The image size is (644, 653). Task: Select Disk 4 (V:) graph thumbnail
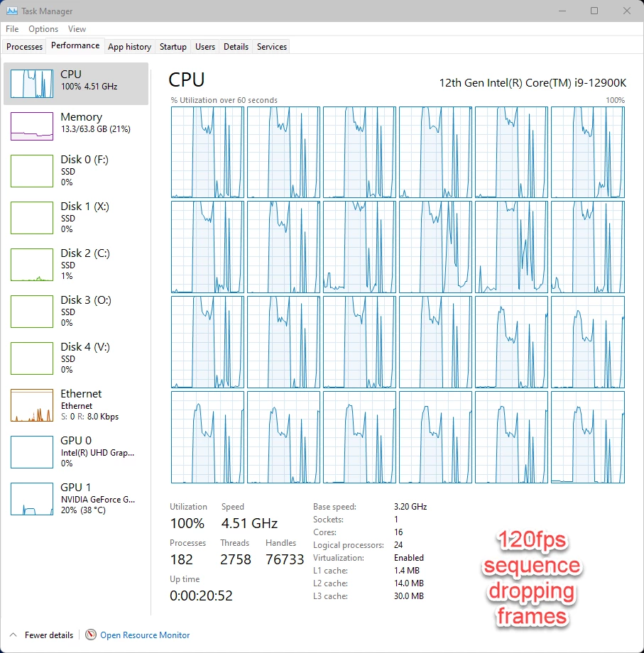tap(32, 358)
